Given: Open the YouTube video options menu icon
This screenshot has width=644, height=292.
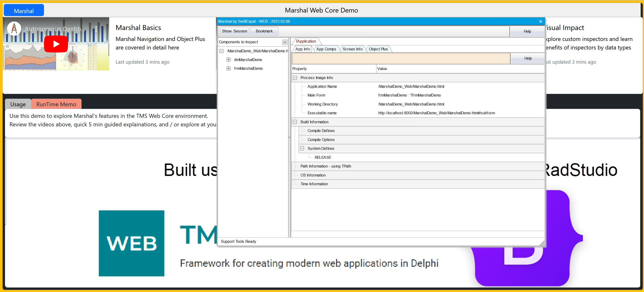Looking at the screenshot, I should tap(96, 29).
